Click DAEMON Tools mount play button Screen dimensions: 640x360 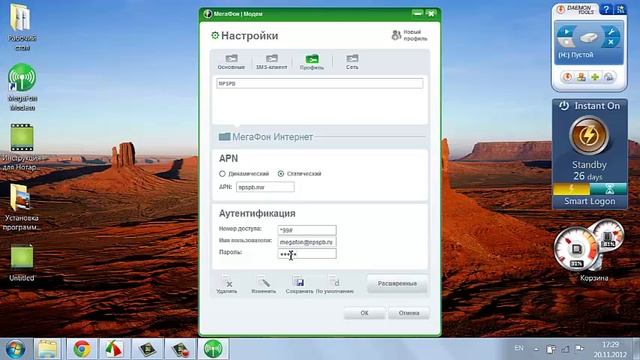tap(567, 31)
